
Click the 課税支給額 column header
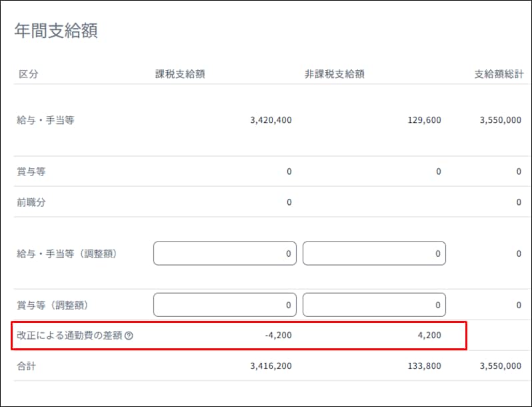(180, 74)
